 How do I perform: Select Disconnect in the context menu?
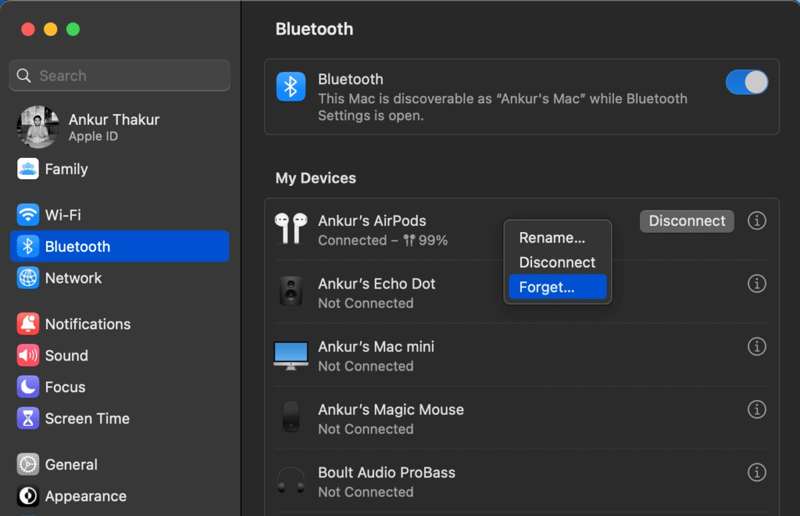coord(557,262)
